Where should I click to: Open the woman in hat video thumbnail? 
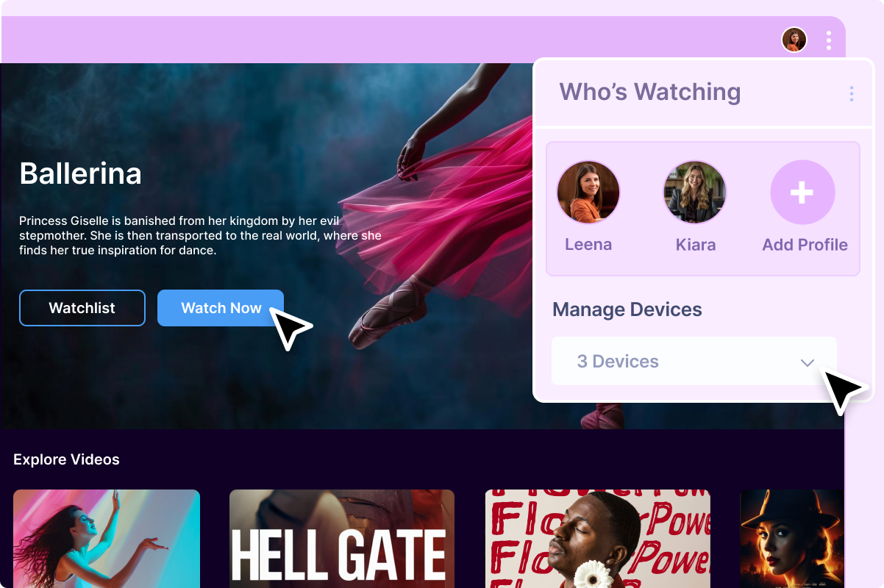792,539
